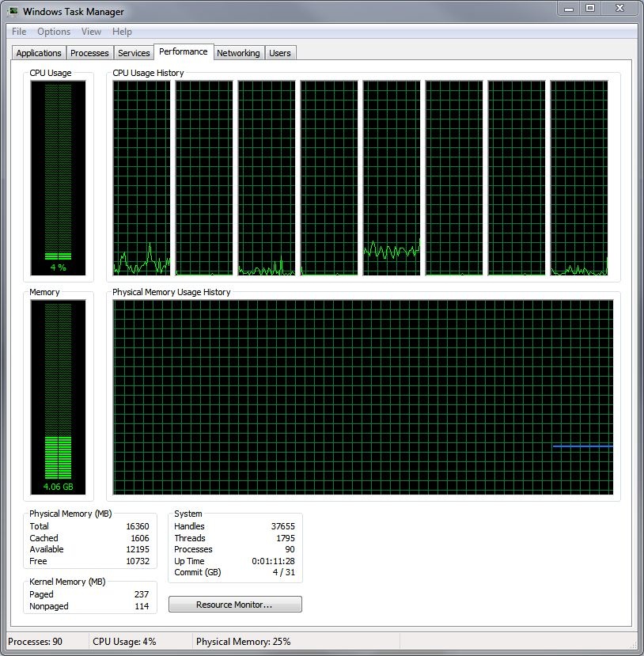Open the File menu
Viewport: 644px width, 656px height.
click(x=19, y=32)
